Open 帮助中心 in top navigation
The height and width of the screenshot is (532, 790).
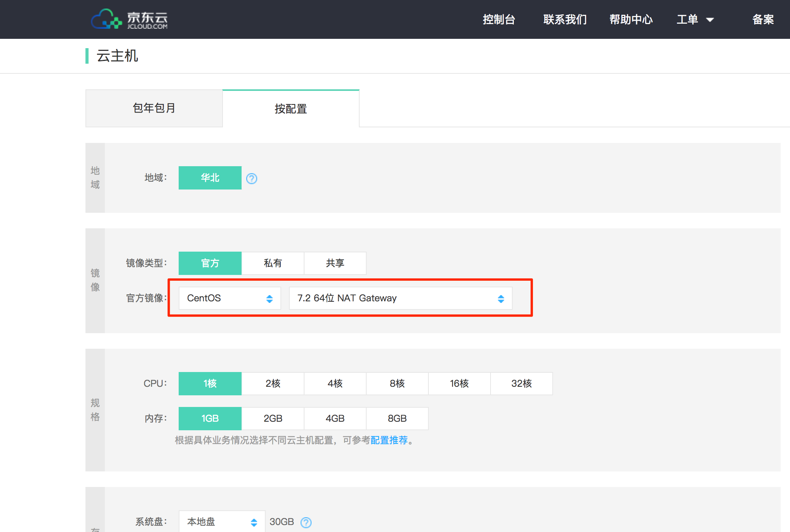pos(631,19)
